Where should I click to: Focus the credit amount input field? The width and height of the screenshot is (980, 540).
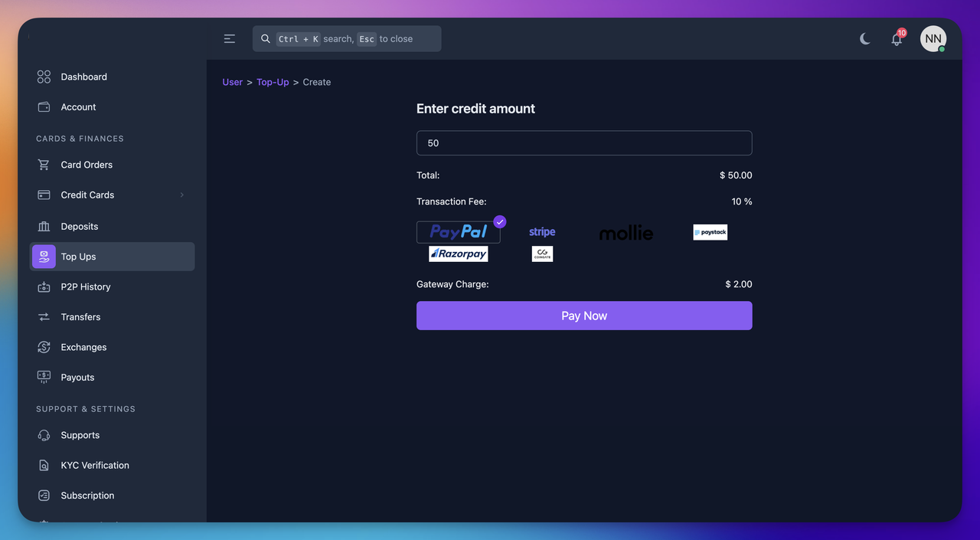584,143
